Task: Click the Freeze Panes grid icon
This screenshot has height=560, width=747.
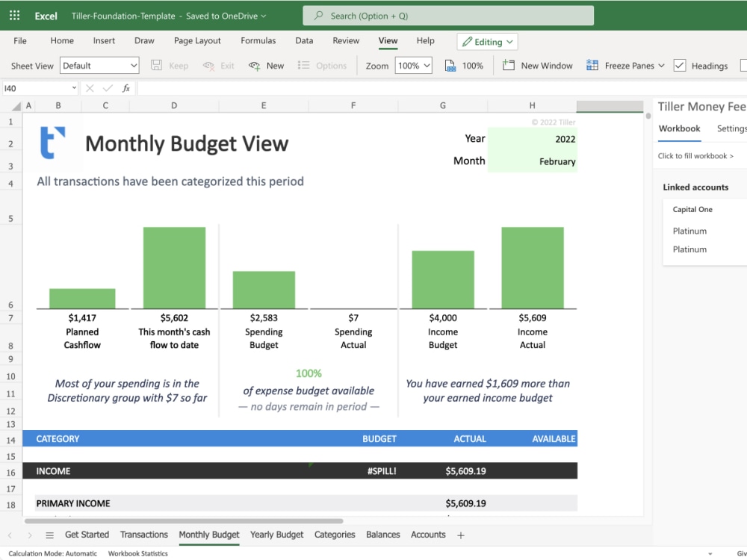Action: (592, 65)
